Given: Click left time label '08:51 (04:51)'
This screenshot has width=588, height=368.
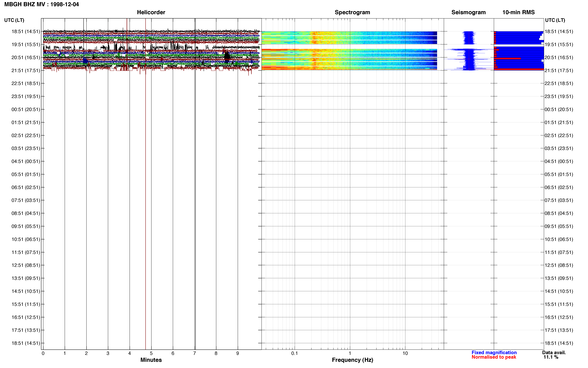Looking at the screenshot, I should click(x=26, y=213).
